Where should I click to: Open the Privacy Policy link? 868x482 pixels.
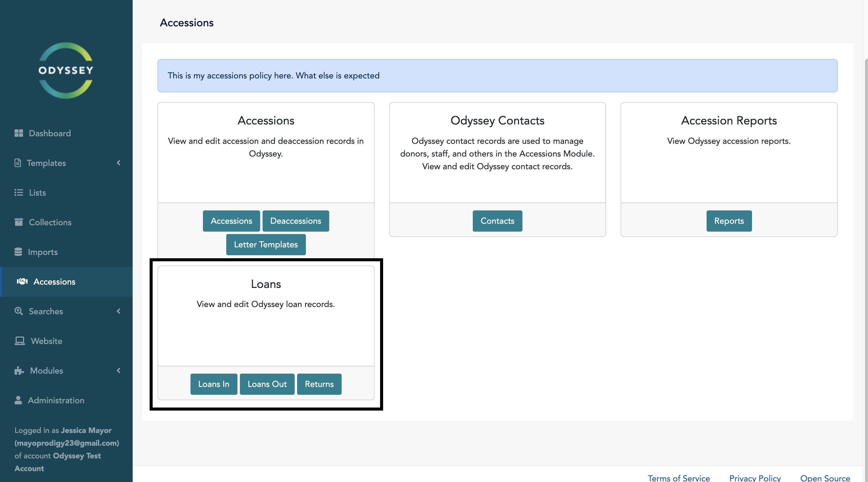pyautogui.click(x=755, y=478)
